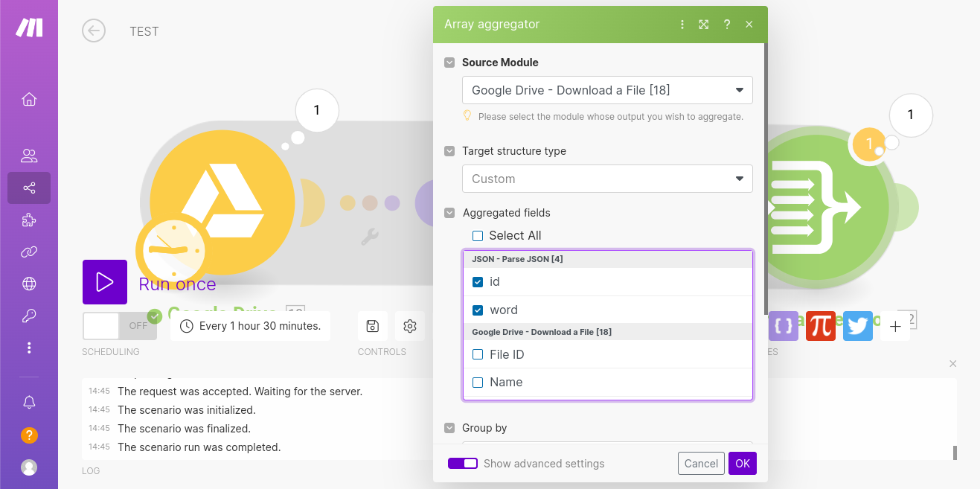Open the purple JSON tools icon

click(x=783, y=326)
